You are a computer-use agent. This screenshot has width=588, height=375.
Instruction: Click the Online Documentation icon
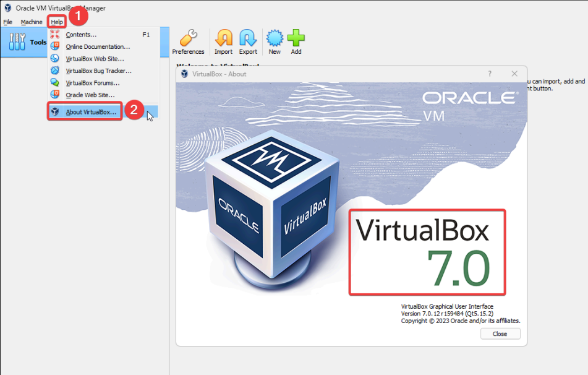pos(55,46)
